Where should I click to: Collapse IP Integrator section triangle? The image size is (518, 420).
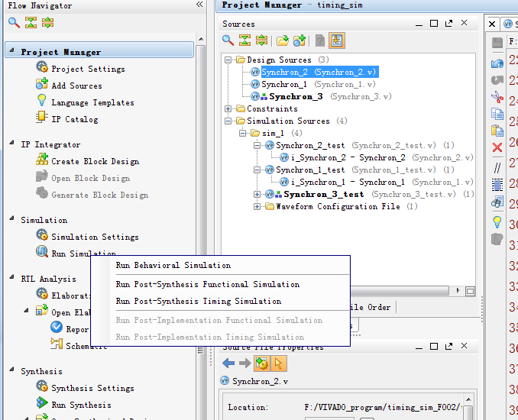tap(12, 143)
